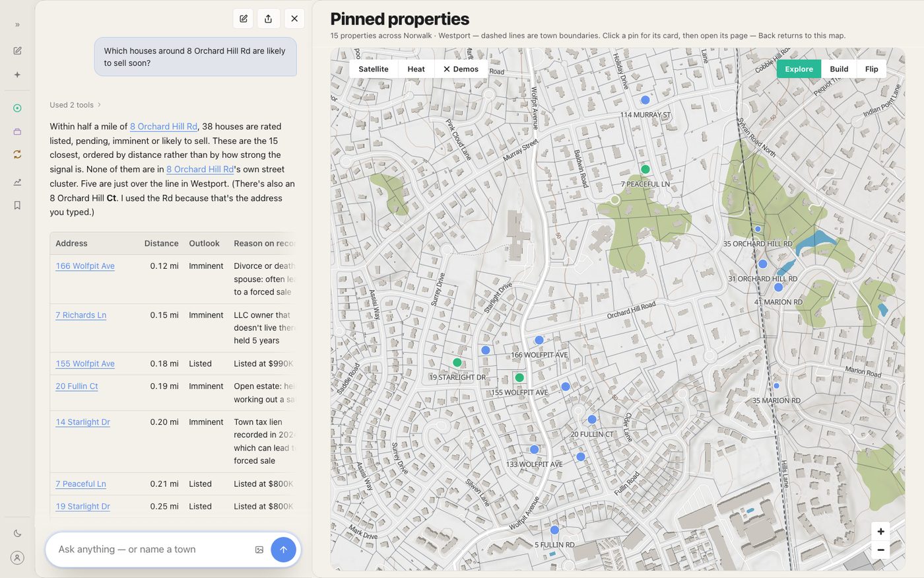Open the 14 Starlight Dr table link
Viewport: 924px width, 578px height.
(x=83, y=422)
